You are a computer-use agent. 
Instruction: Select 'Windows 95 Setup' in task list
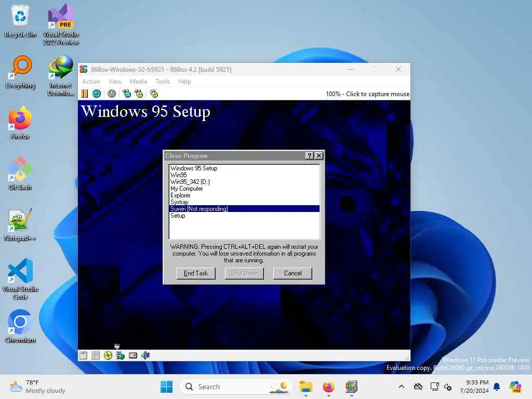pyautogui.click(x=244, y=168)
